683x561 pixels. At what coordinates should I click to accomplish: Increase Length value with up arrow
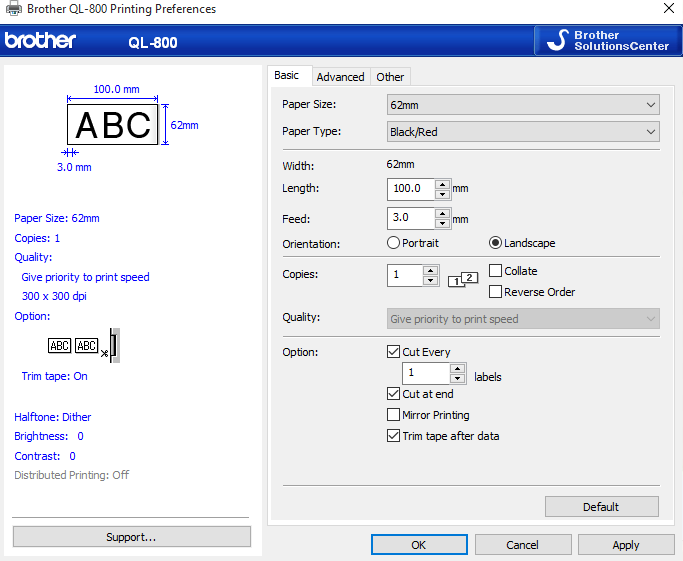point(443,184)
